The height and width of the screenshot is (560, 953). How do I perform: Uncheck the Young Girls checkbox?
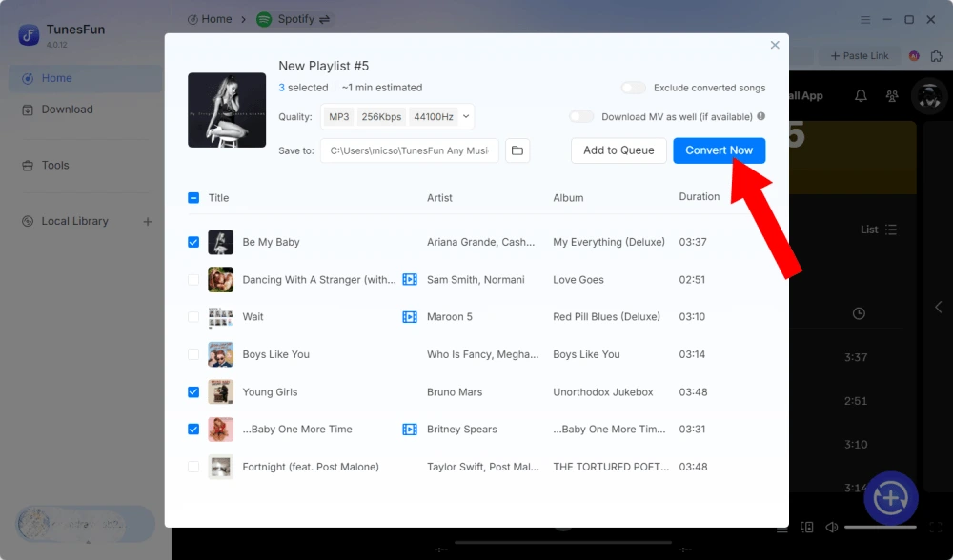(193, 391)
